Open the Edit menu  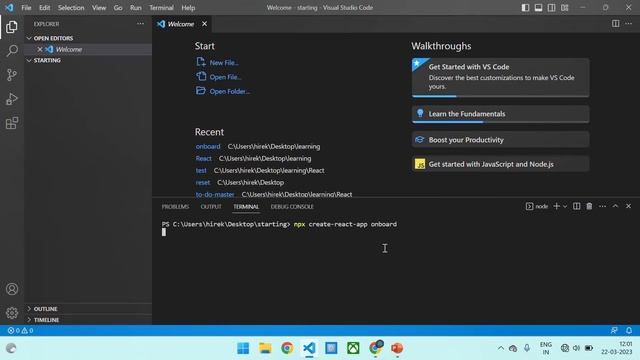click(44, 8)
